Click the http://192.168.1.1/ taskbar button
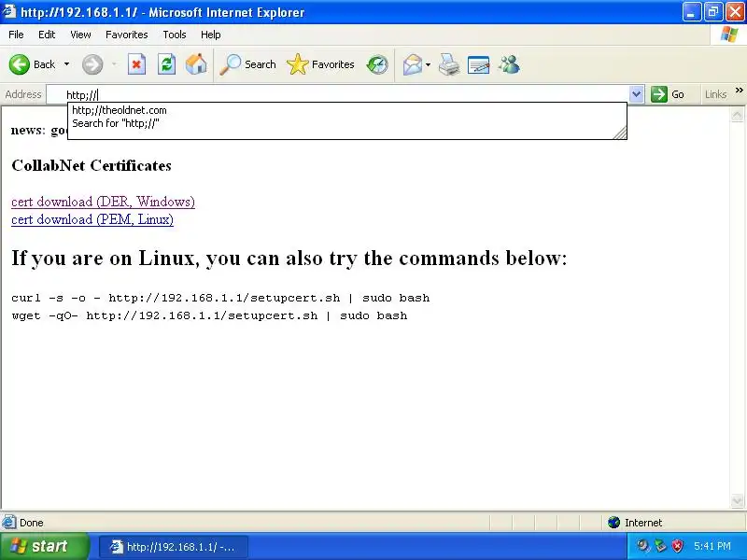Image resolution: width=747 pixels, height=560 pixels. click(174, 547)
